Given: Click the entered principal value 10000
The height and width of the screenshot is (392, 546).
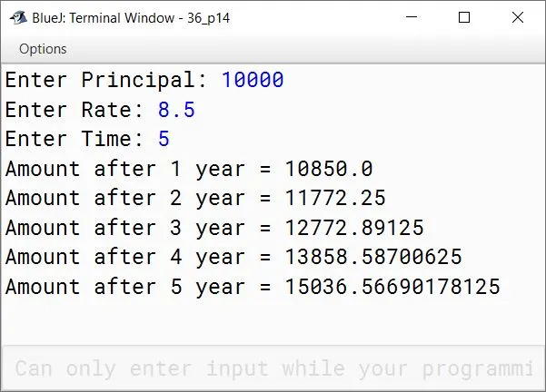Looking at the screenshot, I should [253, 80].
